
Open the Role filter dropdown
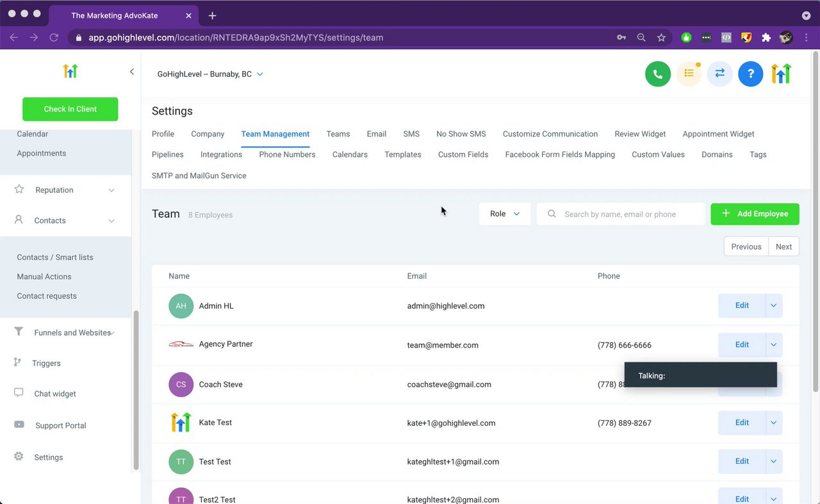(505, 214)
